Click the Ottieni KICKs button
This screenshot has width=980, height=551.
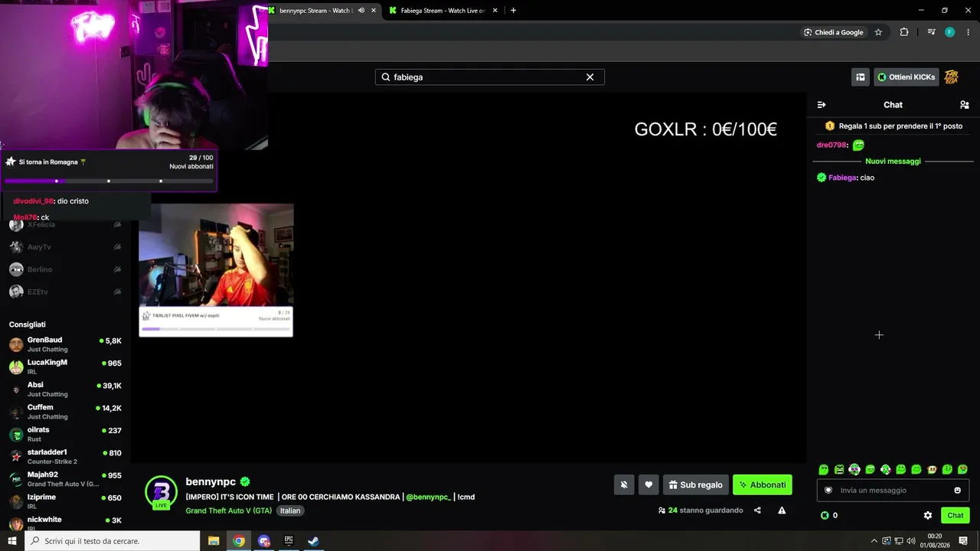tap(906, 77)
